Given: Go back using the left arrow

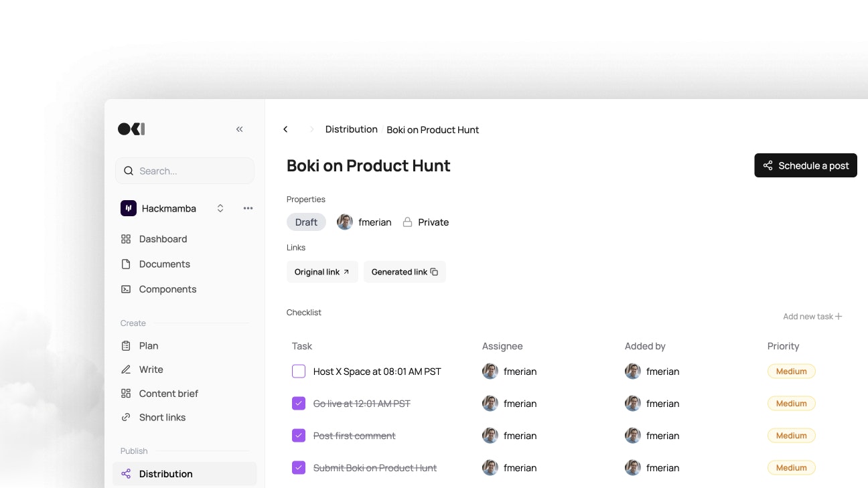Looking at the screenshot, I should [x=285, y=129].
